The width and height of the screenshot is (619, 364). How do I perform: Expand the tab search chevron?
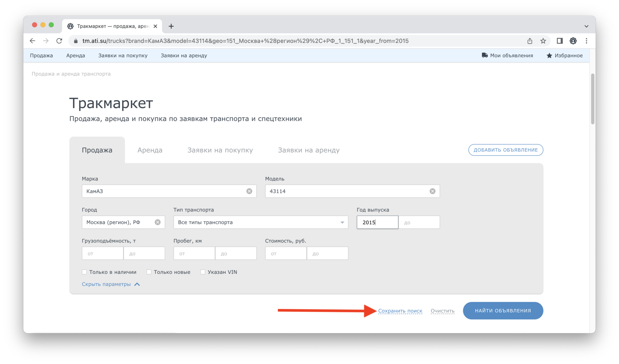click(586, 26)
